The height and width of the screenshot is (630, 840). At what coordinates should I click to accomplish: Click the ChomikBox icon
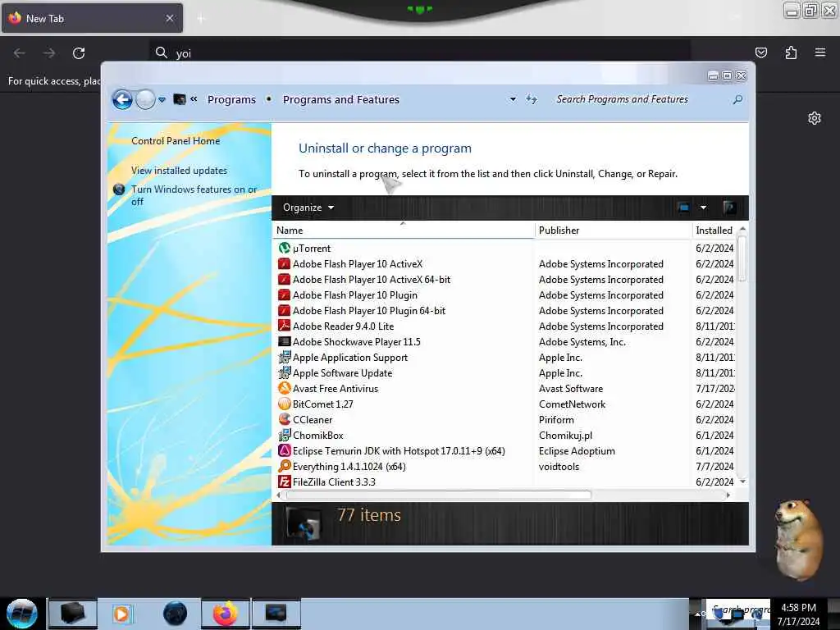285,435
